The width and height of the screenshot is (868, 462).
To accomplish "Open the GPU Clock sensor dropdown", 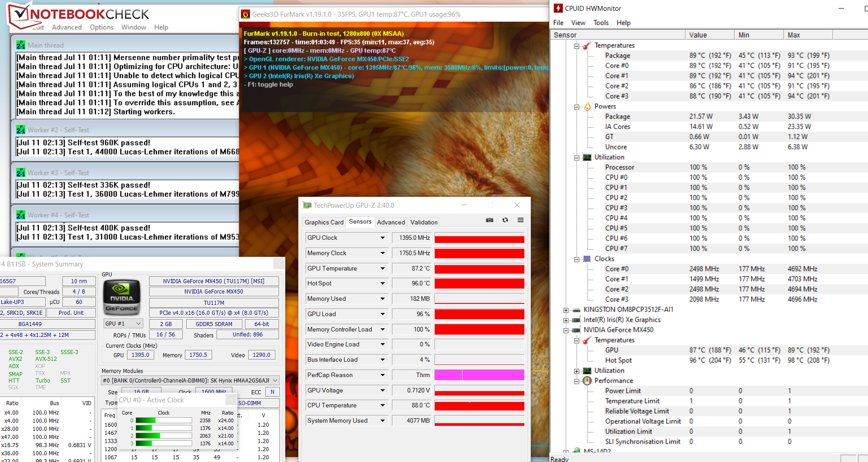I will [x=382, y=238].
